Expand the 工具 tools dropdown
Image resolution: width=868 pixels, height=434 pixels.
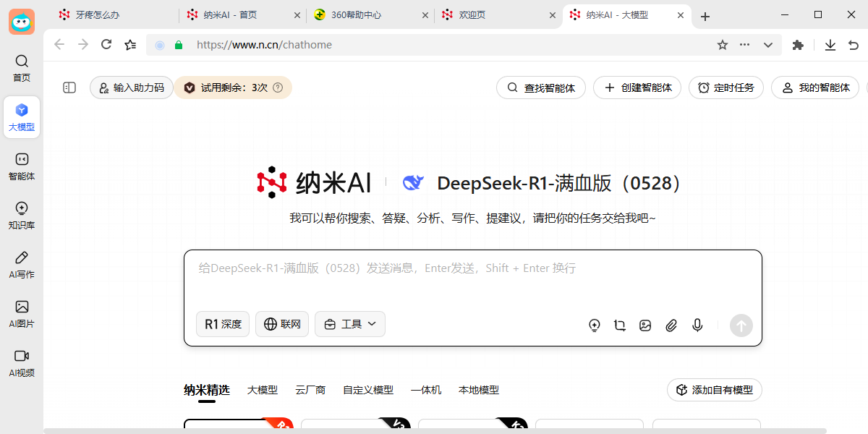point(350,324)
